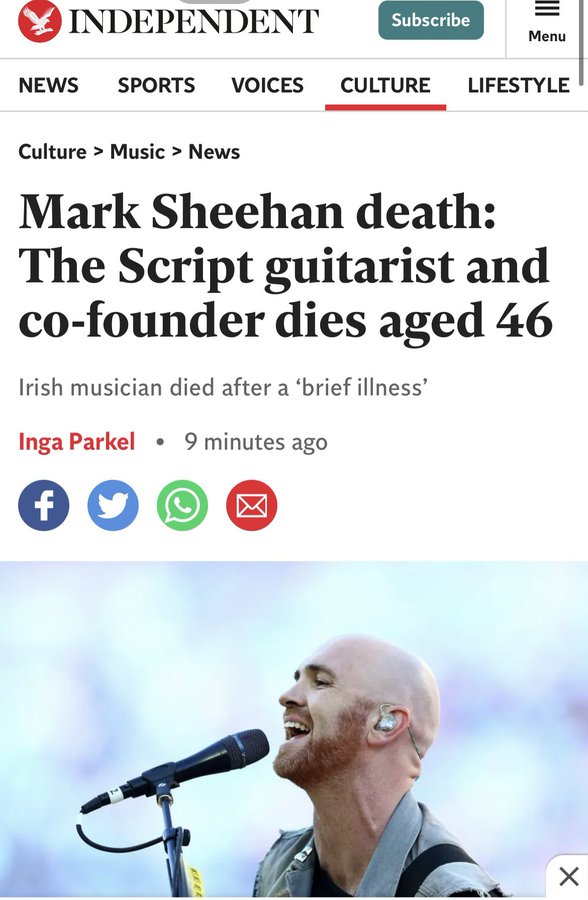Go to the NEWS section tab
The height and width of the screenshot is (900, 588).
48,86
